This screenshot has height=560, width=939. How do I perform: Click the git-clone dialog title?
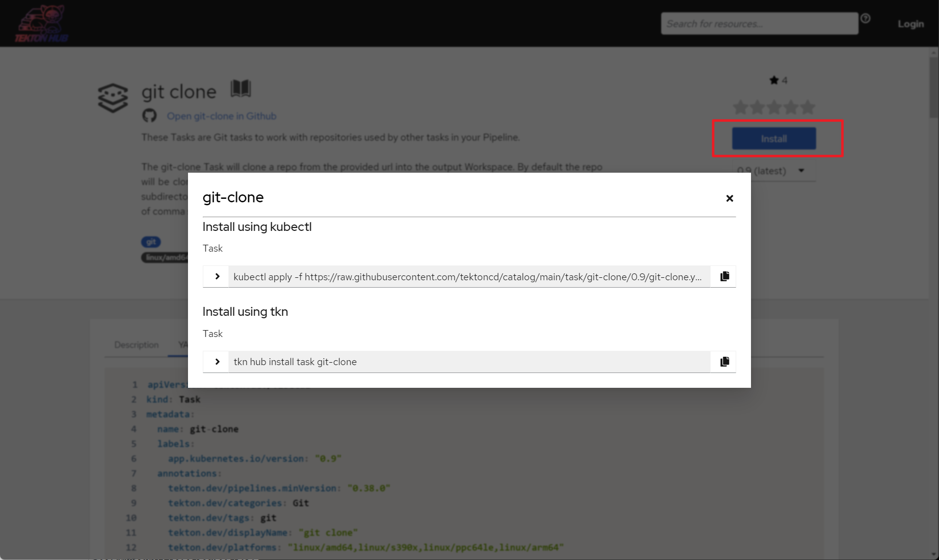233,197
